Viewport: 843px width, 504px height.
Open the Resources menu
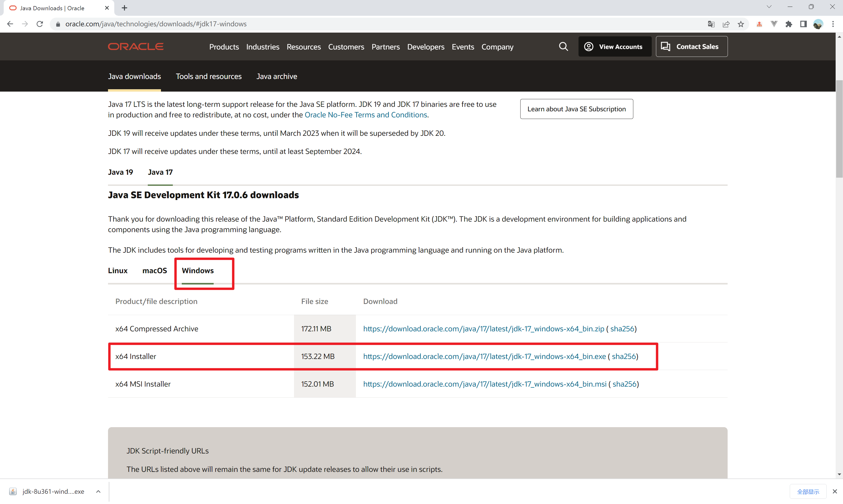[x=304, y=47]
